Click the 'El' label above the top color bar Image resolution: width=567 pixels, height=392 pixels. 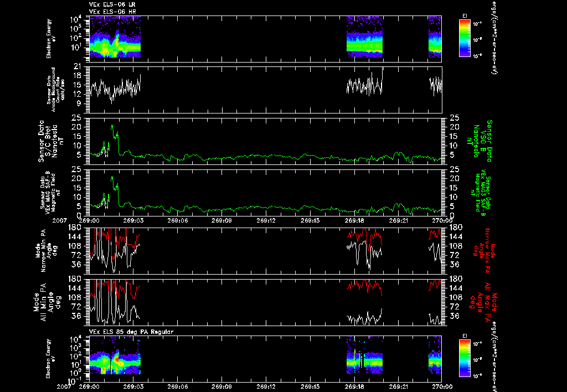465,16
